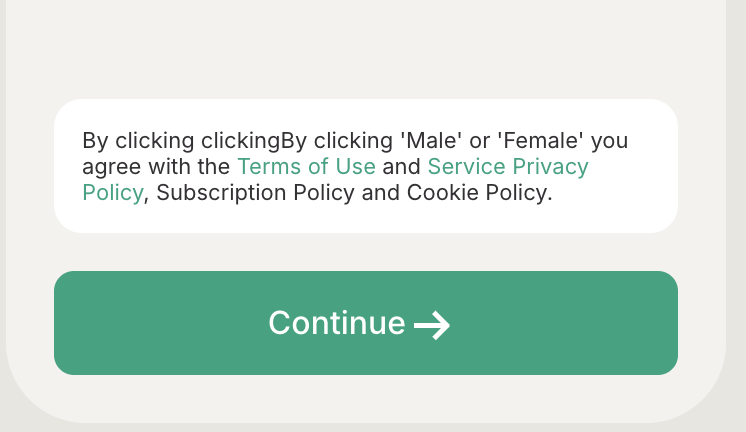Click the right arrow icon on Continue
The width and height of the screenshot is (746, 432).
pos(432,325)
